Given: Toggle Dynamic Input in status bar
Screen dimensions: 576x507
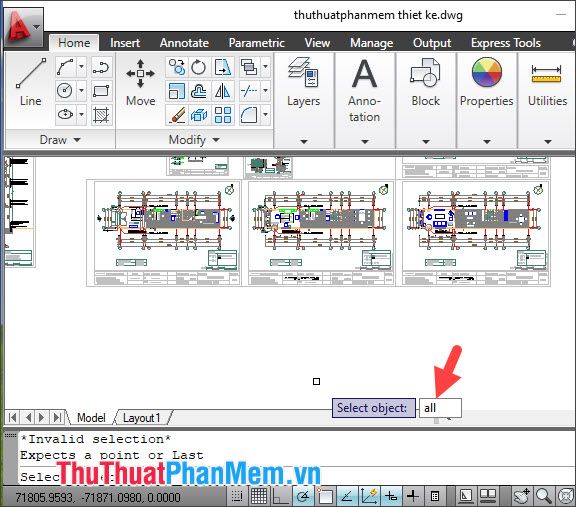Looking at the screenshot, I should click(390, 496).
